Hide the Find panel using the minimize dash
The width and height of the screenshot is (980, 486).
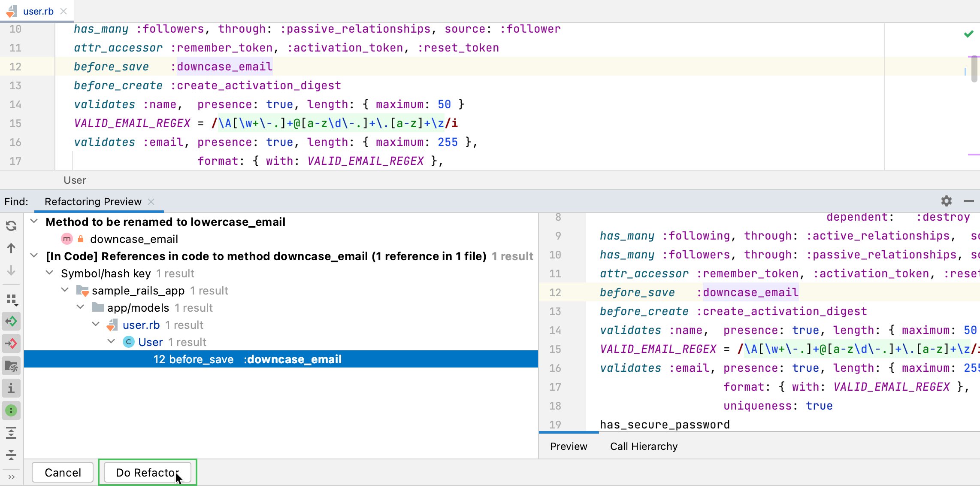pyautogui.click(x=969, y=201)
